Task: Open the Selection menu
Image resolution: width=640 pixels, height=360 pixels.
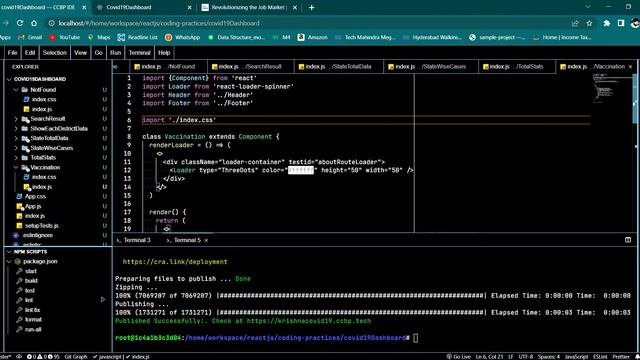Action: pos(55,53)
